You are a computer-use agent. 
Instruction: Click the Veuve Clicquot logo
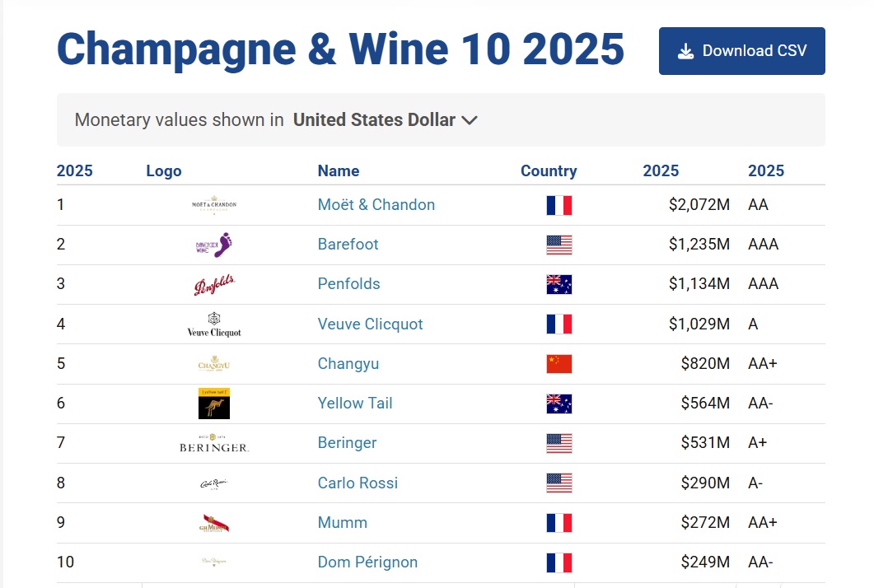click(214, 324)
